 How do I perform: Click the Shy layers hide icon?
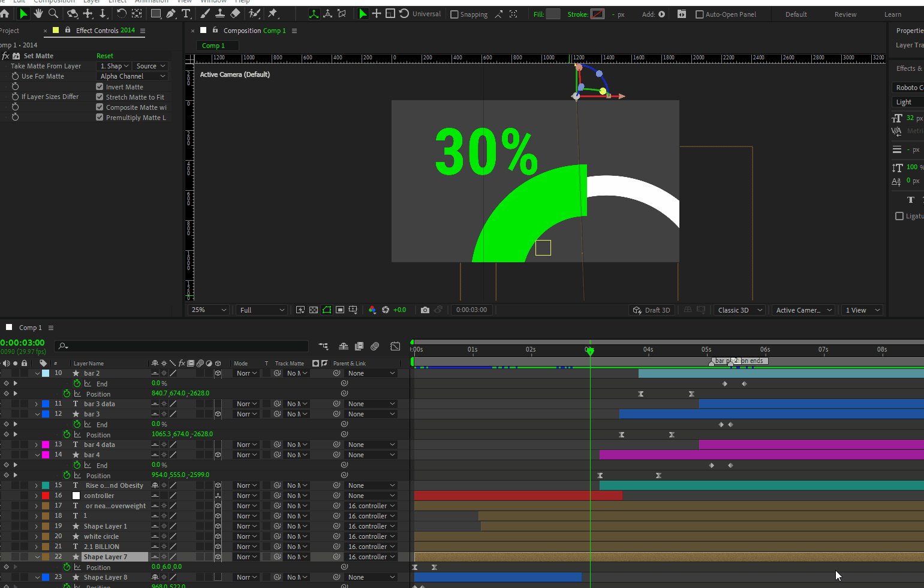click(344, 346)
